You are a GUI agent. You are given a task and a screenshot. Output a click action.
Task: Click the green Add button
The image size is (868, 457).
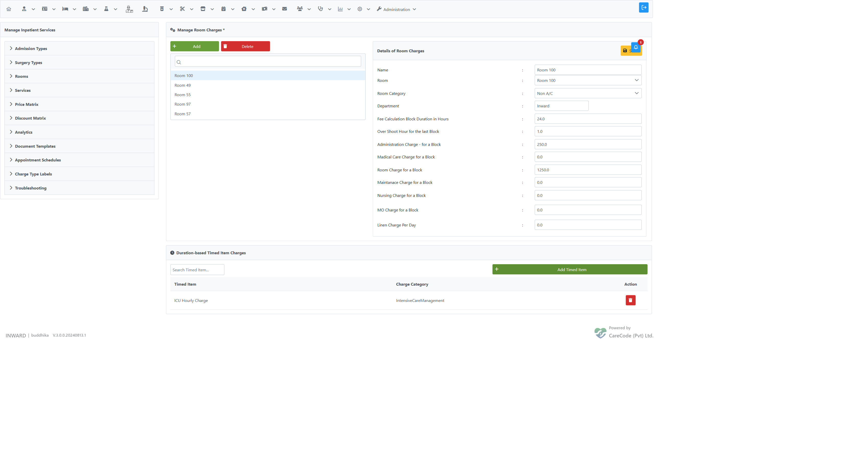point(194,46)
